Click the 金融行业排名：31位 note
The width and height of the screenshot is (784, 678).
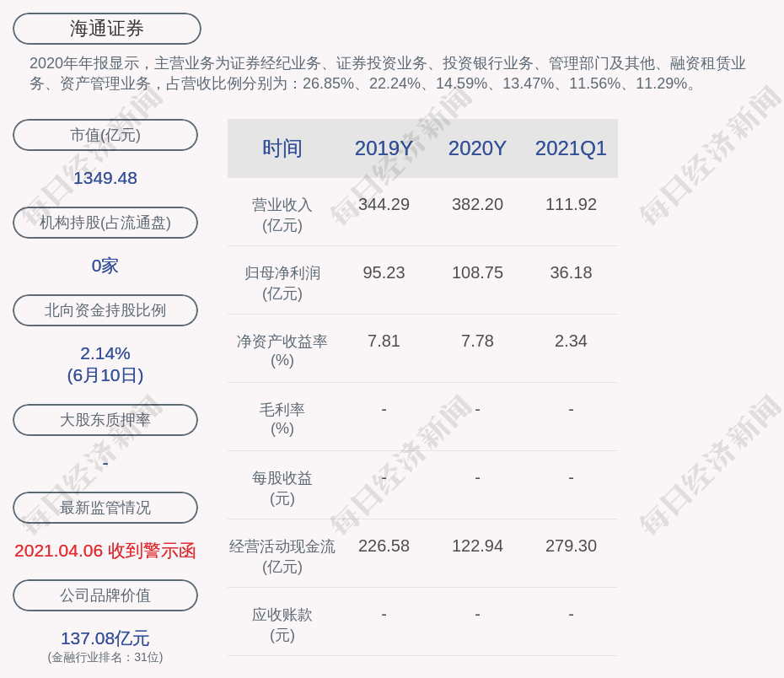[105, 657]
